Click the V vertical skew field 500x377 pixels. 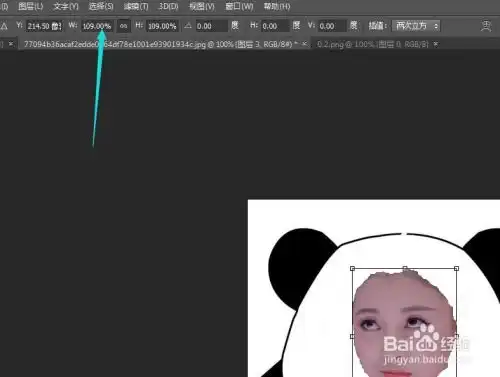pos(332,26)
